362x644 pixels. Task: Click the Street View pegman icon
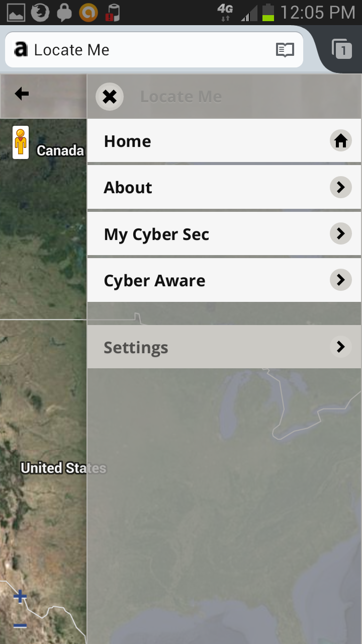(x=21, y=142)
